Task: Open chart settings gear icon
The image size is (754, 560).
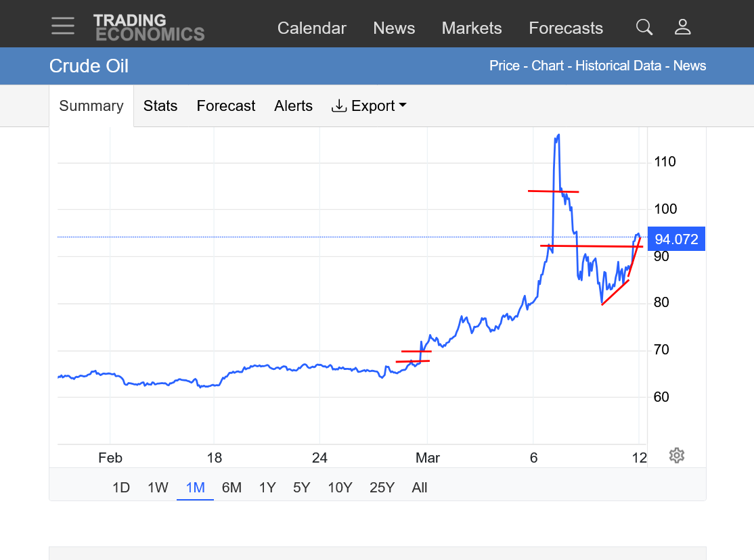Action: coord(676,455)
